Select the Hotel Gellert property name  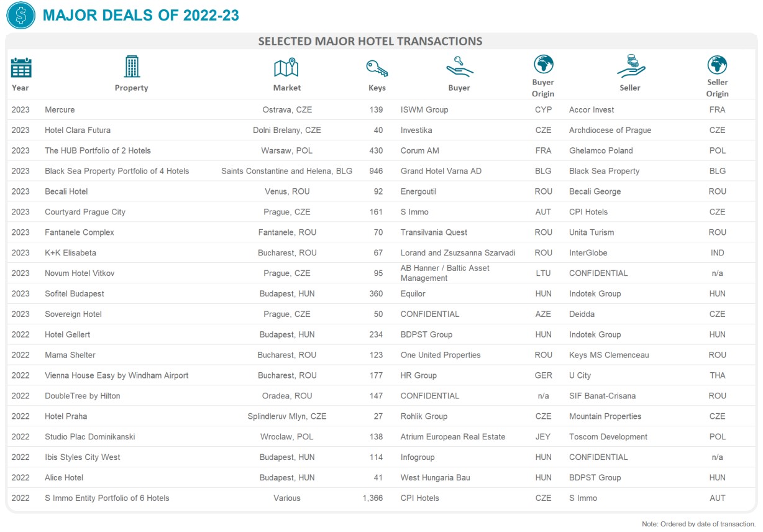coord(67,334)
